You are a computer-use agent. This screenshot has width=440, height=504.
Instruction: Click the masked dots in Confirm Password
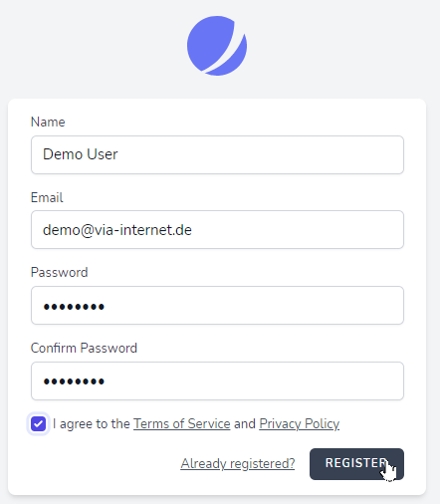click(x=74, y=381)
